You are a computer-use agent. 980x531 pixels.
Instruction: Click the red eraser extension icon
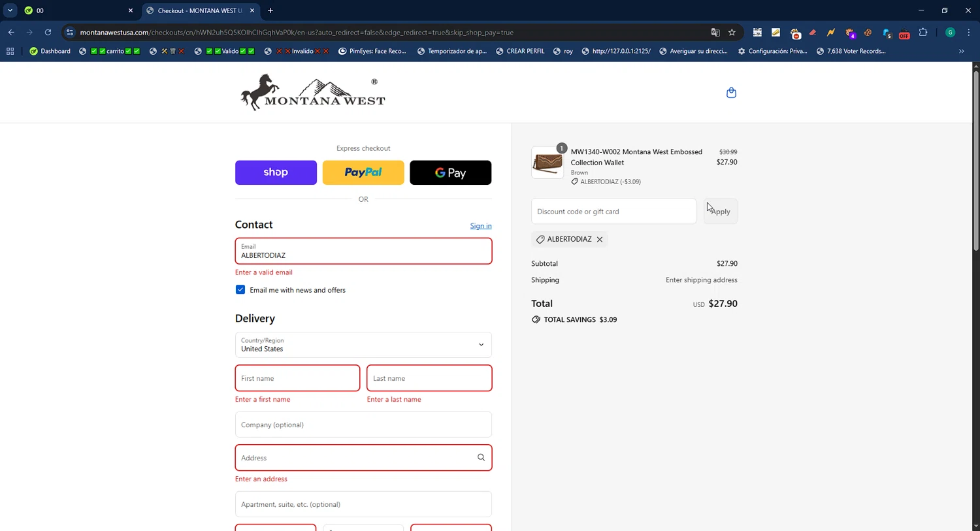click(813, 32)
